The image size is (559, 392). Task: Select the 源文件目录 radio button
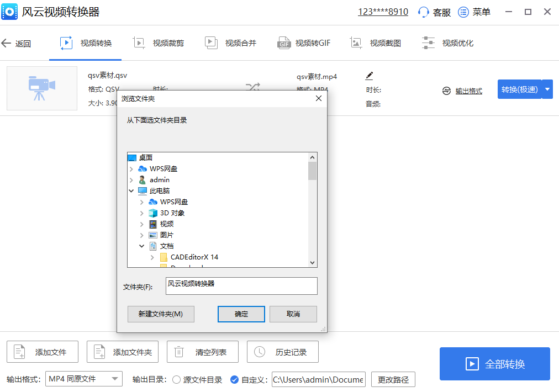pyautogui.click(x=176, y=379)
